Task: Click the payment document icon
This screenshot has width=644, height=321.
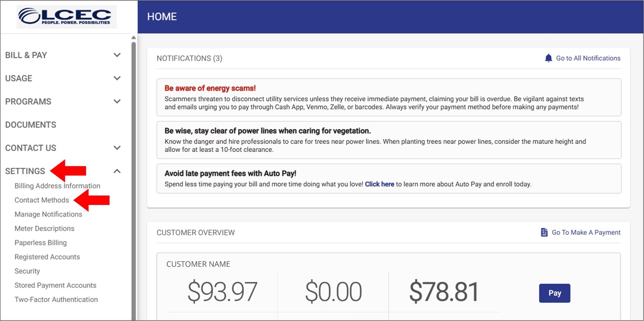Action: (x=544, y=233)
